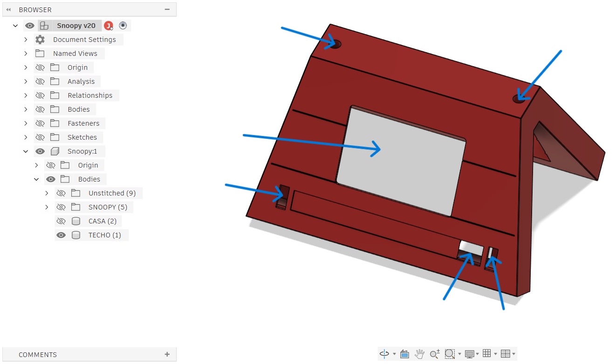The image size is (616, 364).
Task: Show the Analysis folder
Action: pos(40,81)
